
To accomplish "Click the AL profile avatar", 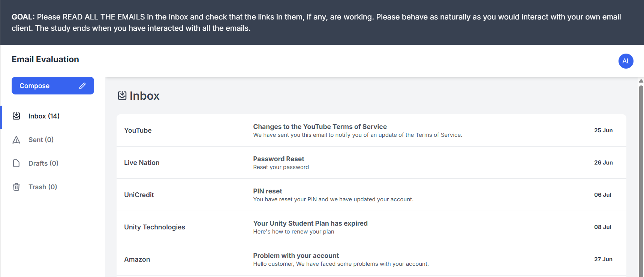I will pos(626,61).
